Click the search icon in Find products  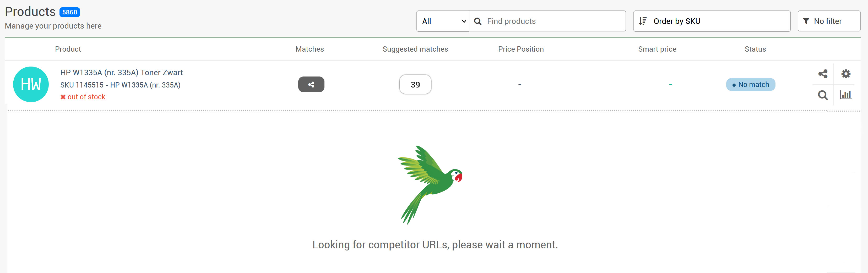click(x=478, y=21)
